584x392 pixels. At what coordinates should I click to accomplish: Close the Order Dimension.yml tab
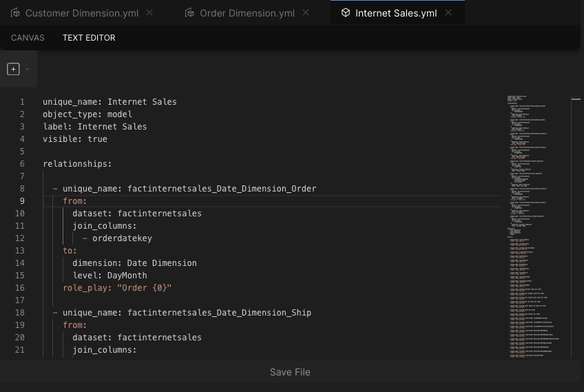coord(306,12)
